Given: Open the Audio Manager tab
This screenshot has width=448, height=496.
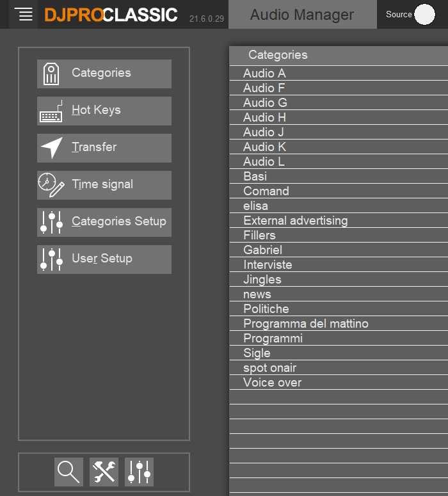Looking at the screenshot, I should coord(302,15).
